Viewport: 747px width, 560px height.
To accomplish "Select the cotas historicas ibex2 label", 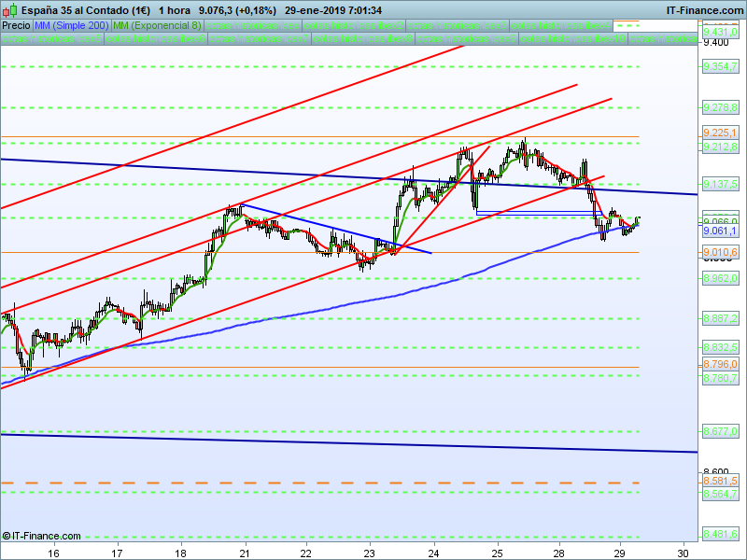I will (x=354, y=26).
